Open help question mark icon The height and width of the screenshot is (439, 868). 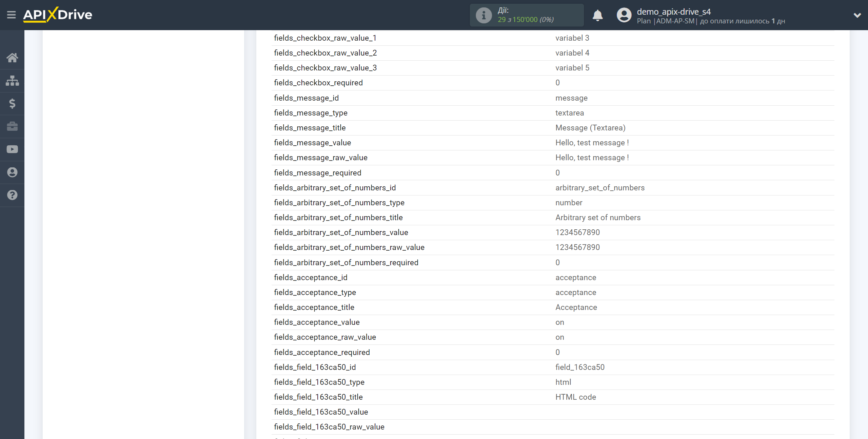tap(12, 195)
